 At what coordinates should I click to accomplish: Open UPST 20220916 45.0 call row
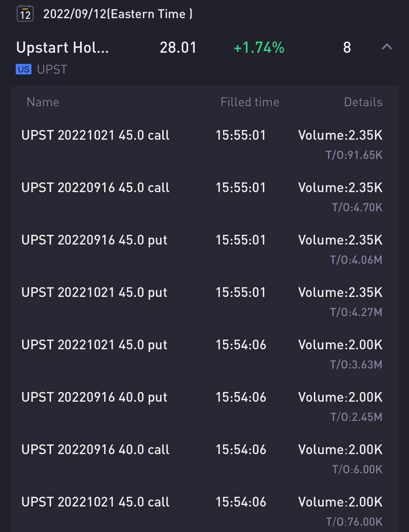[x=95, y=188]
